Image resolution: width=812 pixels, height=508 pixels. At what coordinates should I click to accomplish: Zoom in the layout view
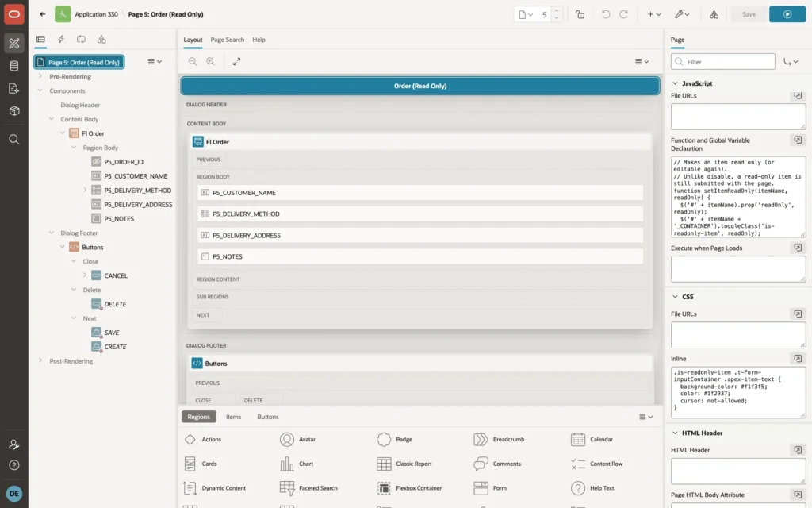pos(210,61)
